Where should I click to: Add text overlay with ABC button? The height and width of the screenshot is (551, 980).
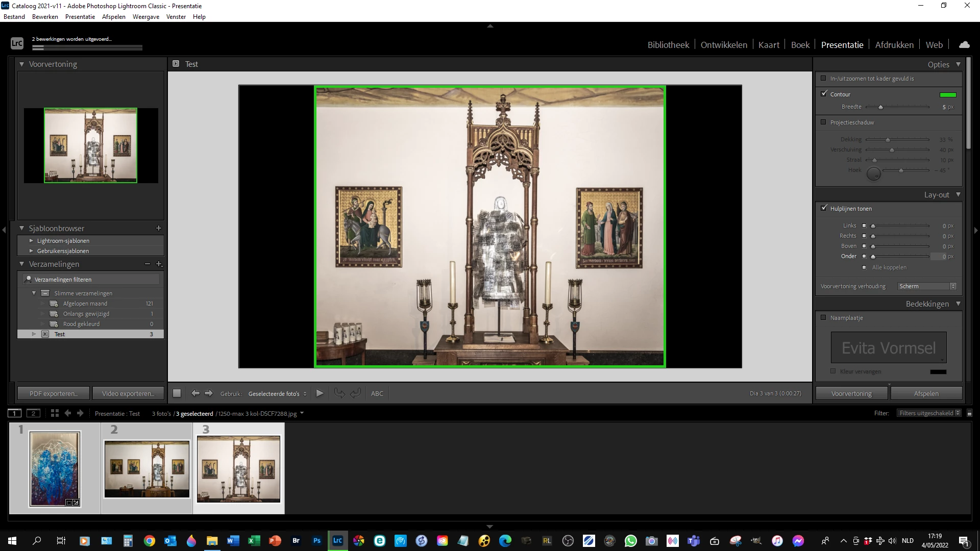click(x=377, y=393)
